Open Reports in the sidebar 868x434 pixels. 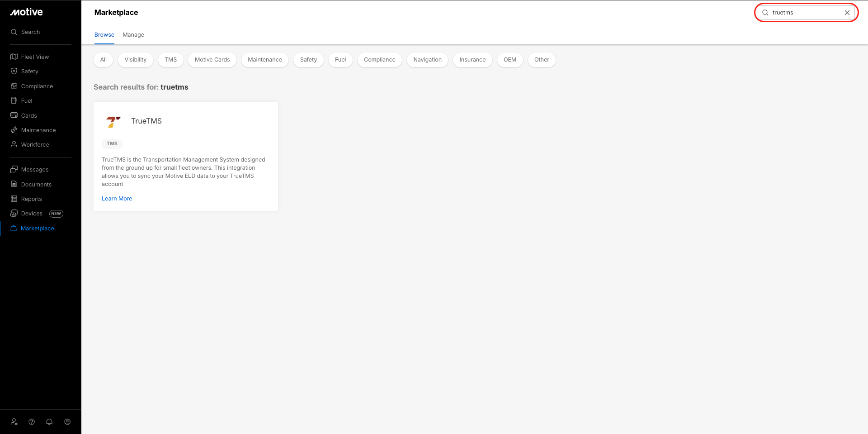(x=32, y=199)
